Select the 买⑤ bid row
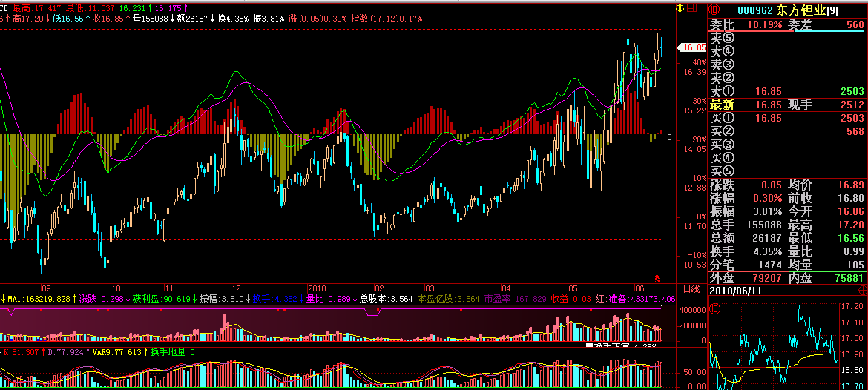Screen dimensions: 868x390 [786, 171]
